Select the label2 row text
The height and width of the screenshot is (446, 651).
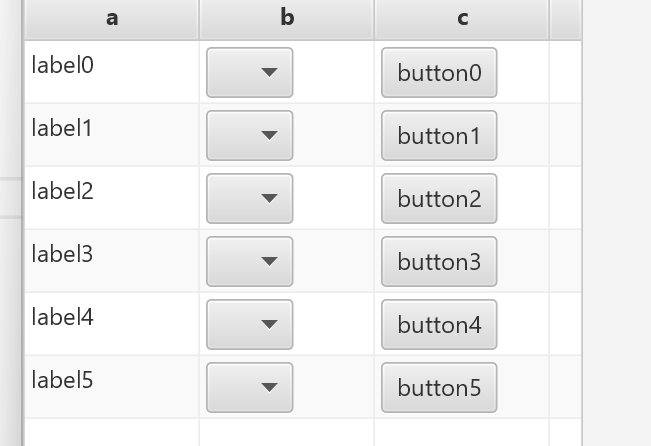coord(62,192)
